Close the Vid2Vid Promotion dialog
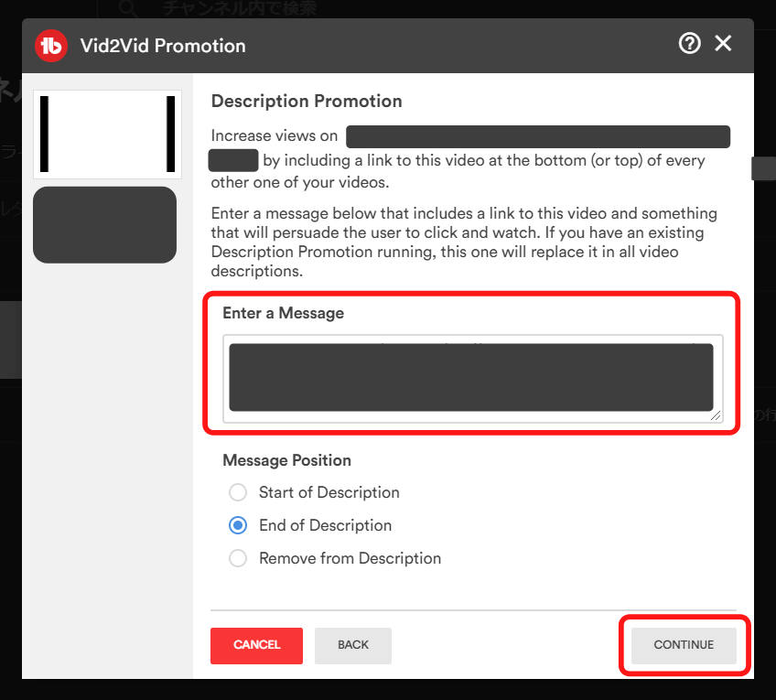This screenshot has height=700, width=776. point(724,43)
